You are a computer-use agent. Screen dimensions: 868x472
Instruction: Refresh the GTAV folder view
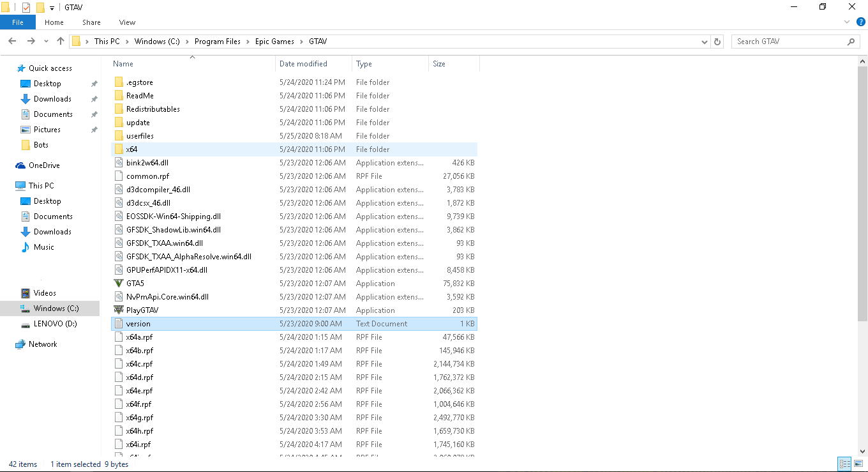(716, 41)
